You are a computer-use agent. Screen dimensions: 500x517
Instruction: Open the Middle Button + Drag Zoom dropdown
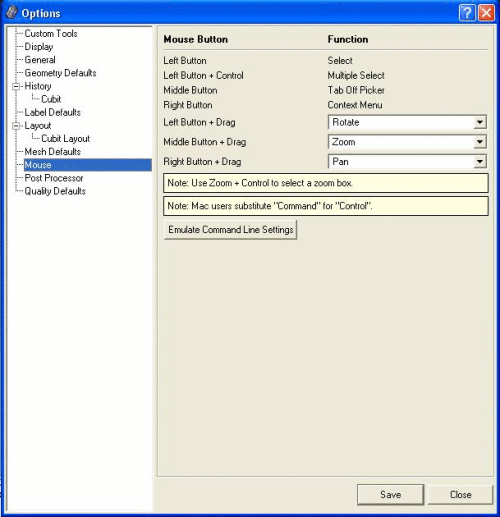[407, 142]
